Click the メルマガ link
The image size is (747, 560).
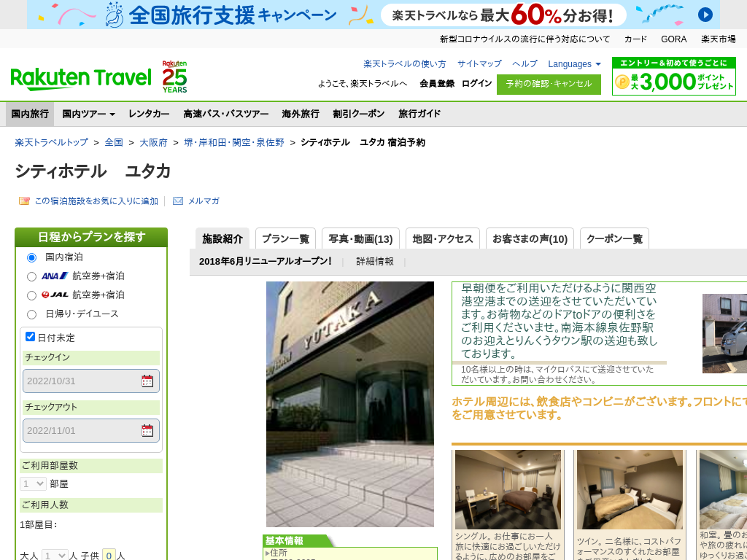(204, 201)
